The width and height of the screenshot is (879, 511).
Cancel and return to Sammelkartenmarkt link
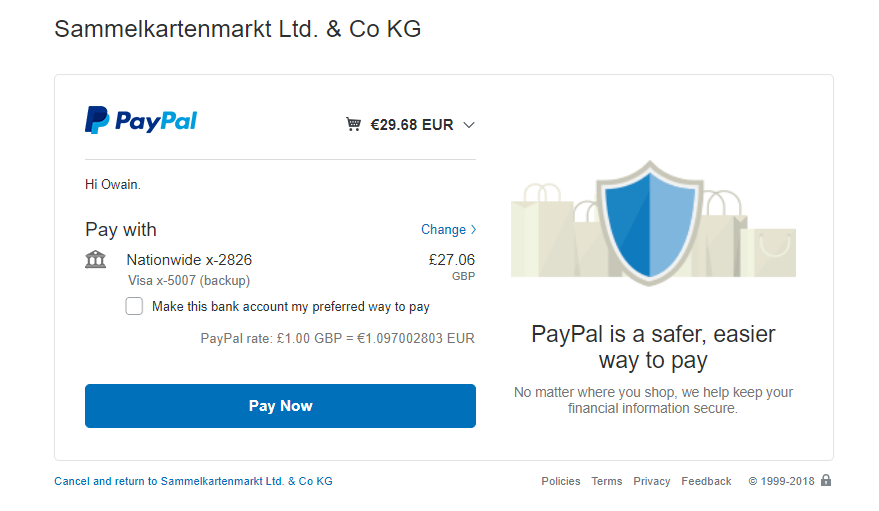pos(193,481)
